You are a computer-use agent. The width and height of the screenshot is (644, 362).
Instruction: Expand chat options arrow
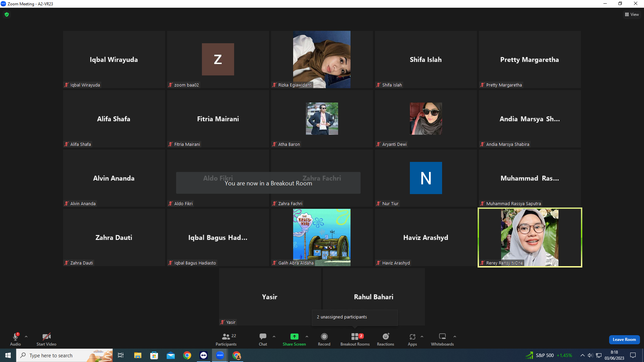274,337
